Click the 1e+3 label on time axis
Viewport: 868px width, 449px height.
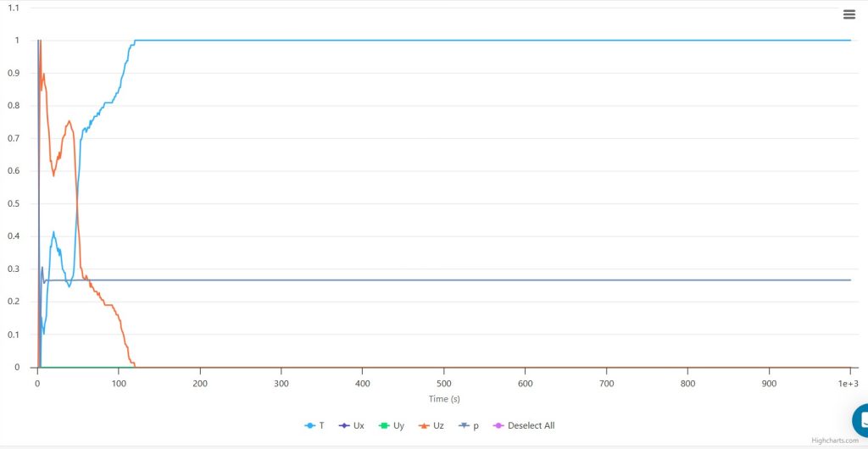(x=849, y=384)
